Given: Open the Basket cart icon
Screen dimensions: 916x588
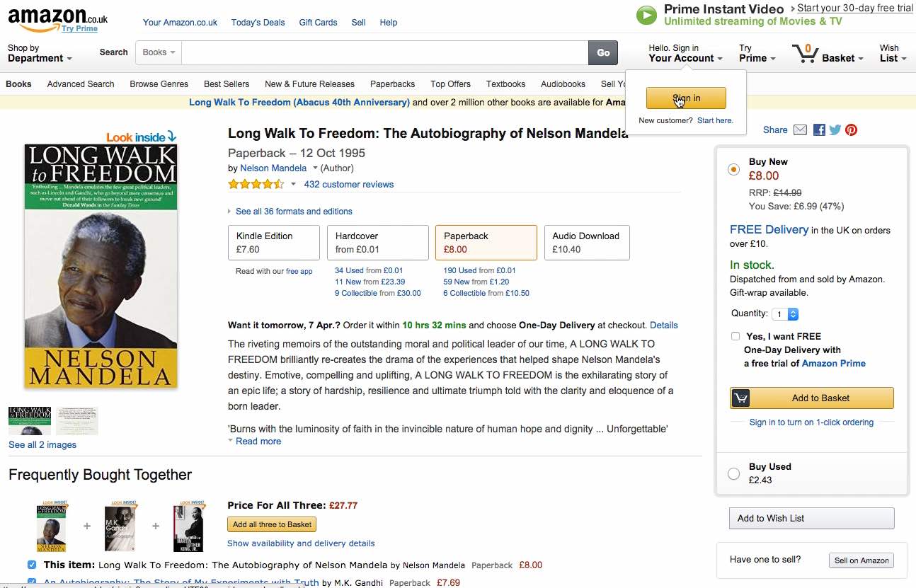Looking at the screenshot, I should click(x=806, y=54).
